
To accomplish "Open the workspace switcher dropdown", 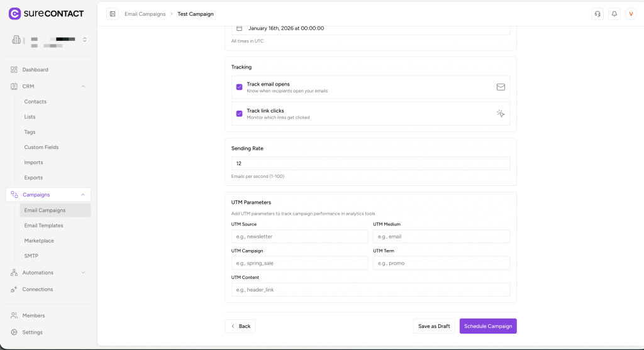I will pyautogui.click(x=84, y=40).
